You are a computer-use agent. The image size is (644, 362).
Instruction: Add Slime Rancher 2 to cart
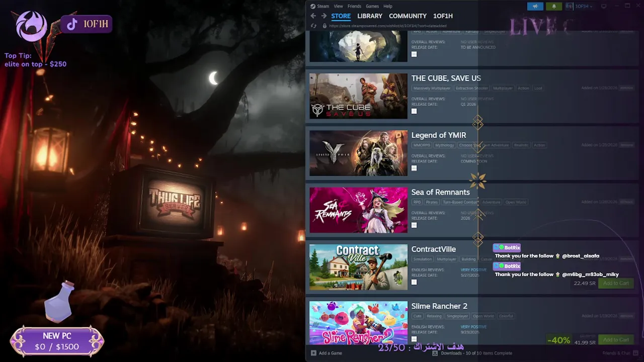click(x=616, y=340)
